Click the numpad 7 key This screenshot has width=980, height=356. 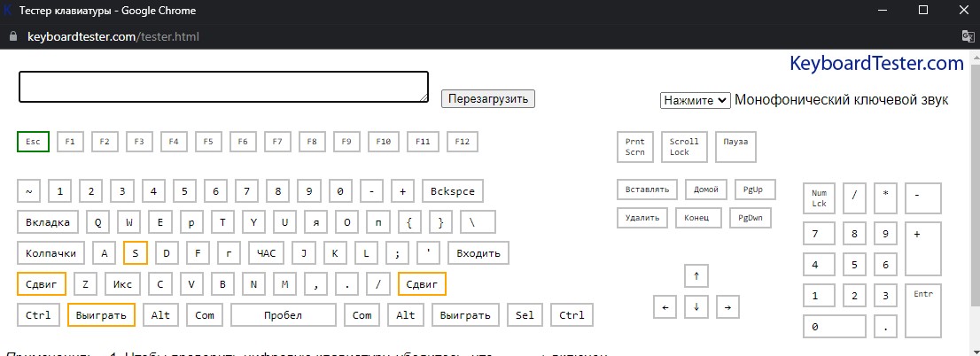click(819, 234)
